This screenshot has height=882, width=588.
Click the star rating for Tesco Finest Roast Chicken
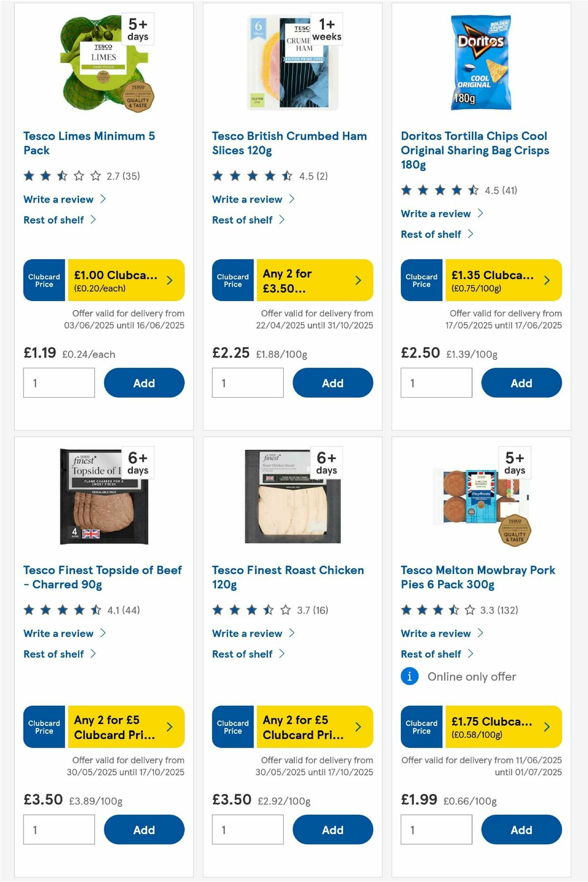coord(250,610)
